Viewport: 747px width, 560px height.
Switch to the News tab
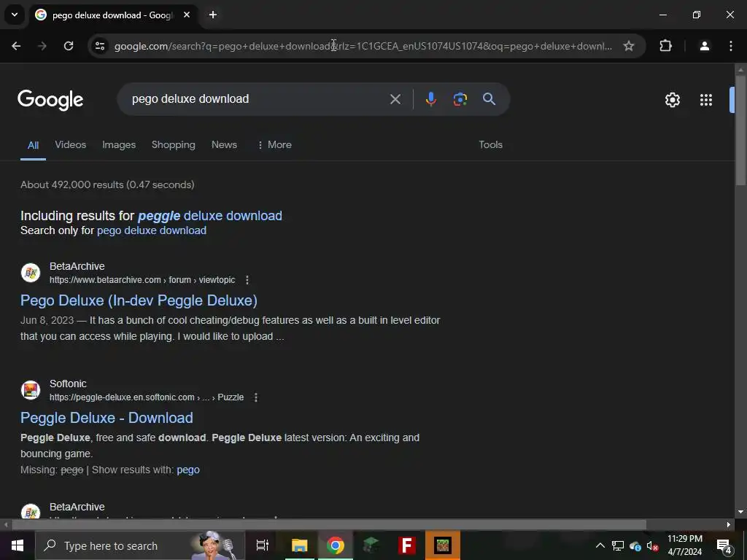point(224,144)
